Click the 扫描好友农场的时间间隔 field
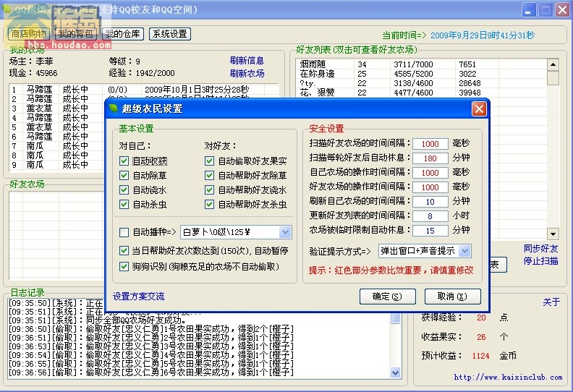Image resolution: width=573 pixels, height=392 pixels. [430, 144]
